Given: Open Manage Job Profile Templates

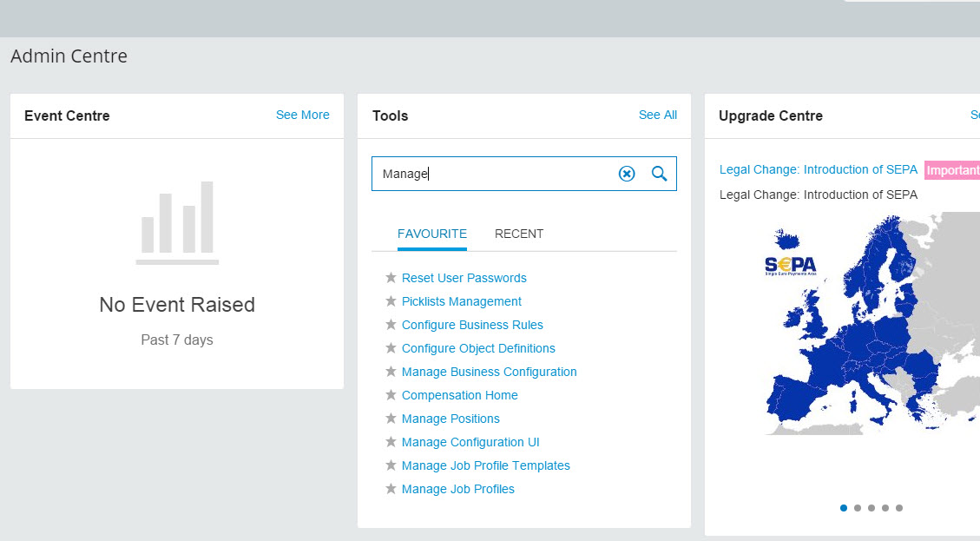Looking at the screenshot, I should click(485, 466).
